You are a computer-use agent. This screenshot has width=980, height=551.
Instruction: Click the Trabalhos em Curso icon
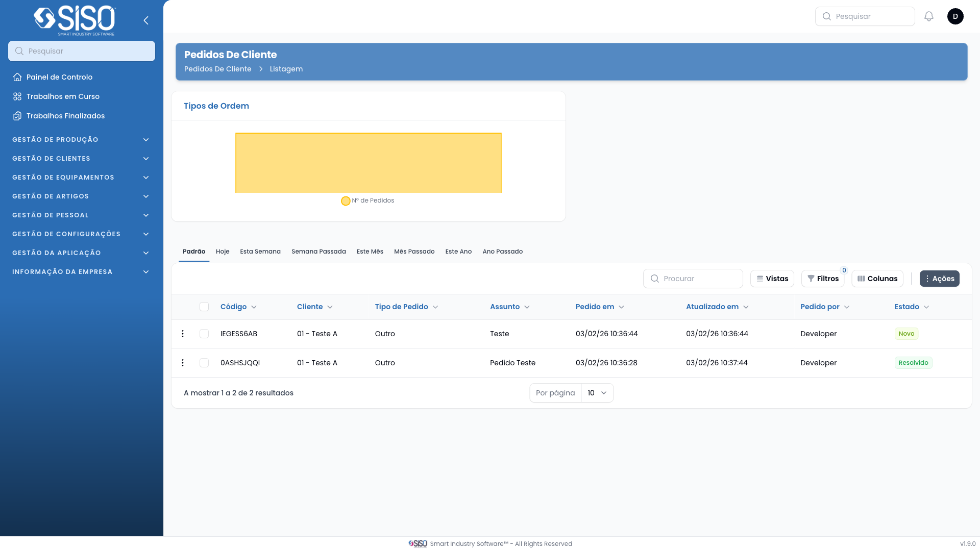(17, 96)
